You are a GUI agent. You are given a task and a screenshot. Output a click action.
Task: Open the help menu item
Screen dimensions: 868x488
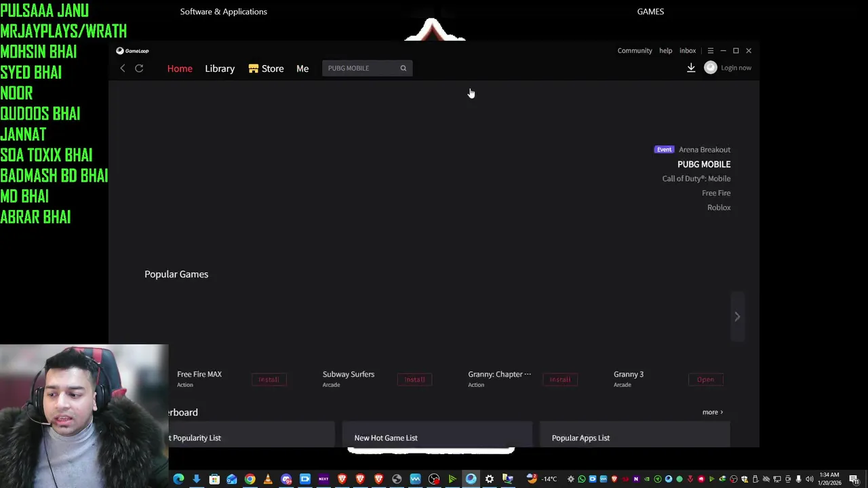(666, 51)
